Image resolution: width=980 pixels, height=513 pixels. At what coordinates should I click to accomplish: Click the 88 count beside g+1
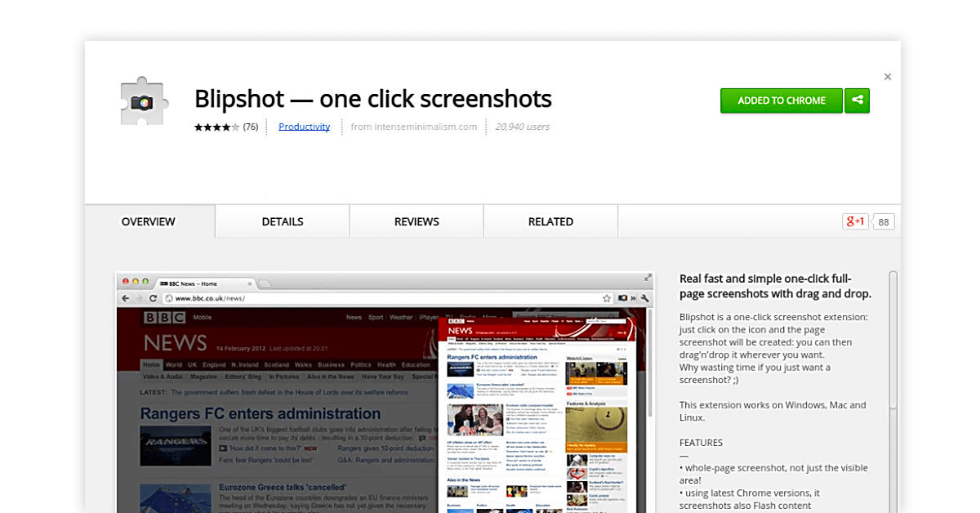[x=884, y=221]
